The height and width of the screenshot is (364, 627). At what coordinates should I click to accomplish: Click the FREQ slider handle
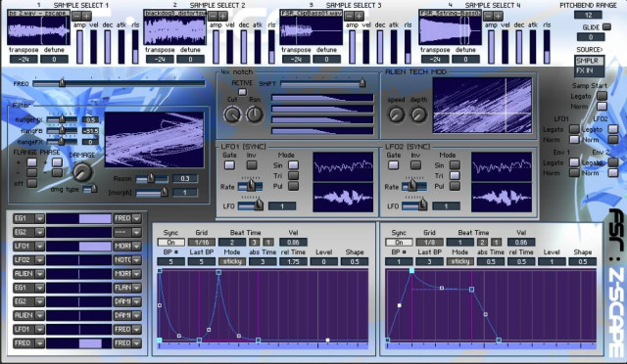pyautogui.click(x=63, y=83)
